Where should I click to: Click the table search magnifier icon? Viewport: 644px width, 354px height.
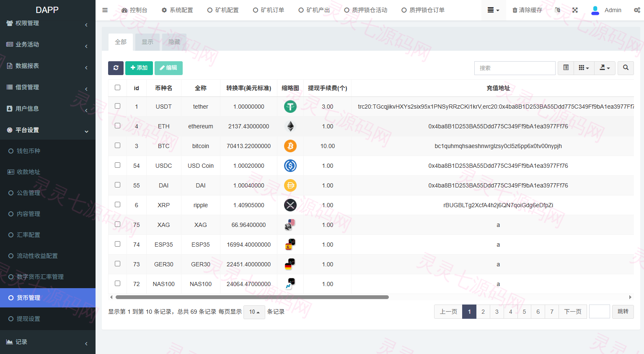pos(626,68)
